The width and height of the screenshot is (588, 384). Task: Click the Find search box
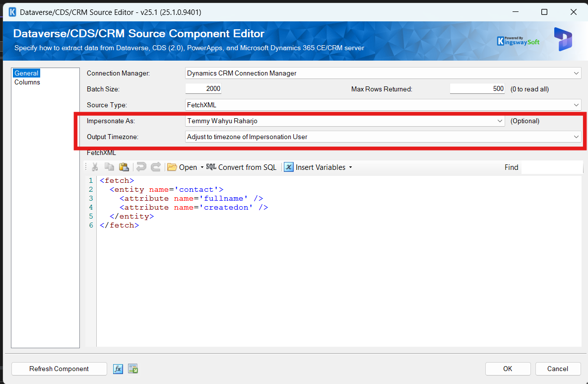pos(552,167)
